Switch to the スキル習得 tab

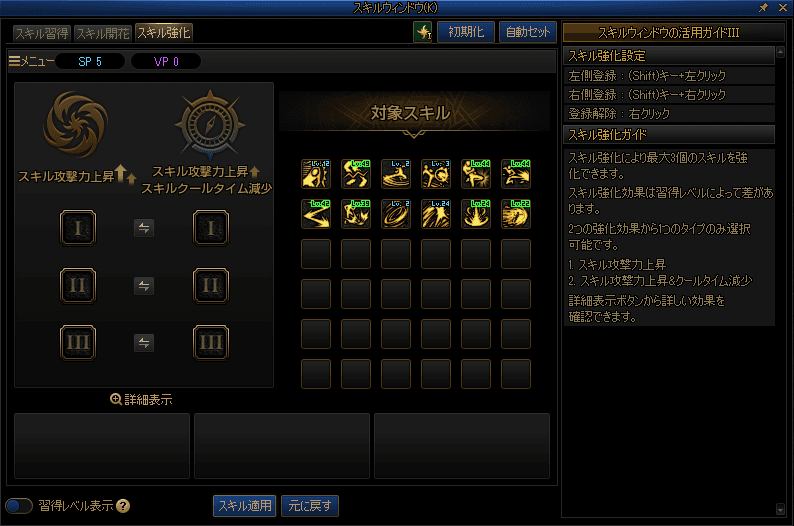pyautogui.click(x=42, y=33)
